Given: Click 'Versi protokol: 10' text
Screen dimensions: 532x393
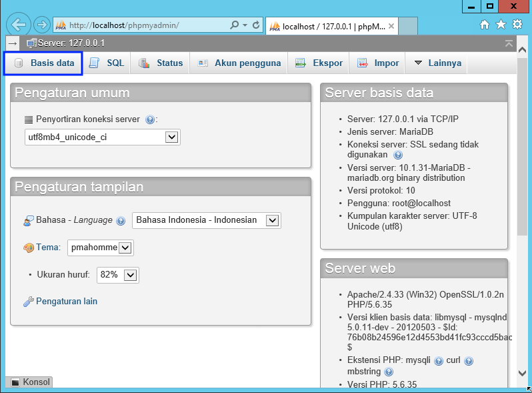Looking at the screenshot, I should 381,191.
